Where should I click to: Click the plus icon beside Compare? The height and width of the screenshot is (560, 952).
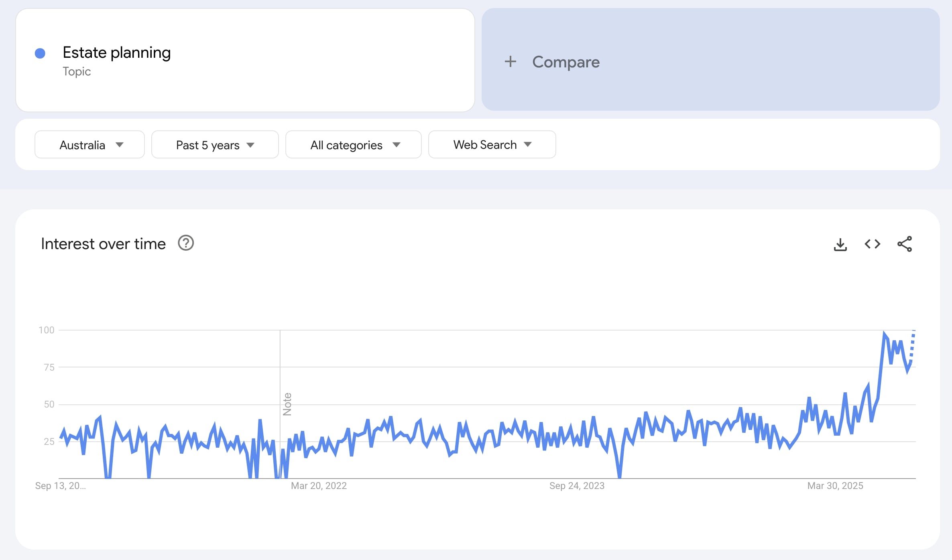tap(510, 61)
